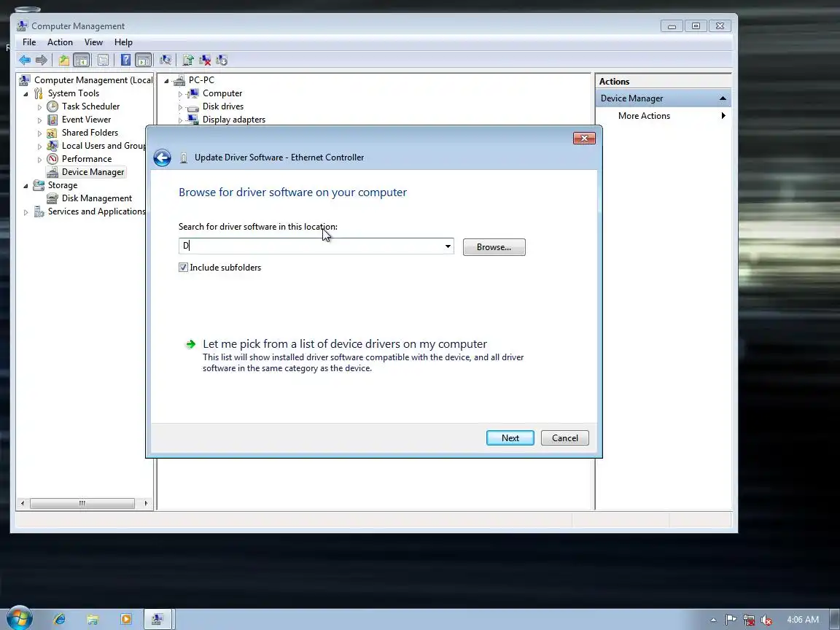Collapse the PC-PC root node
Image resolution: width=840 pixels, height=630 pixels.
(166, 81)
